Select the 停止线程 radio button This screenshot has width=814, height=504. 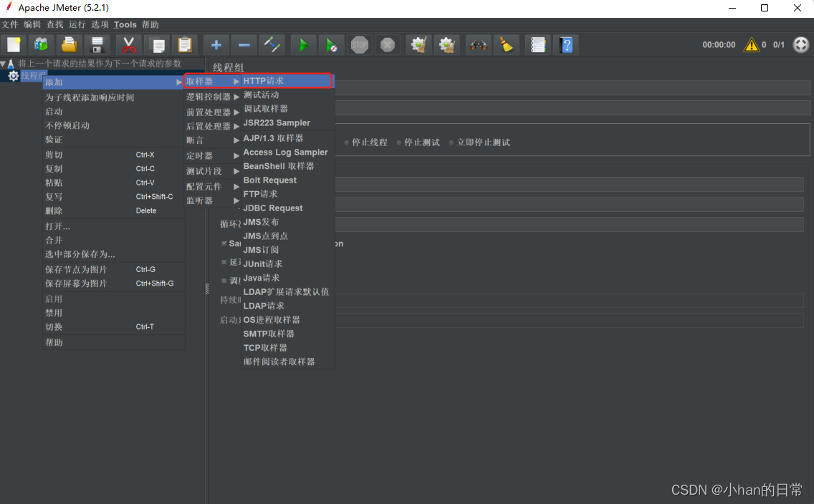pos(346,142)
